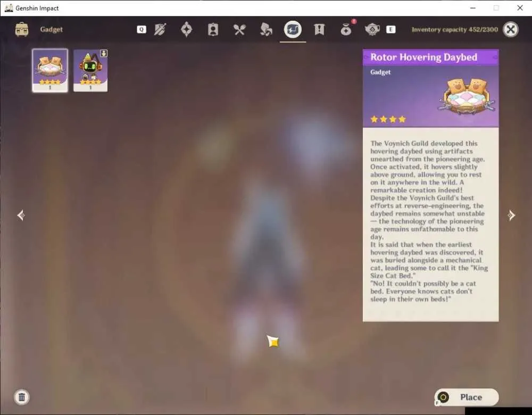532x415 pixels.
Task: Go to the next page with right arrow
Action: coord(511,215)
